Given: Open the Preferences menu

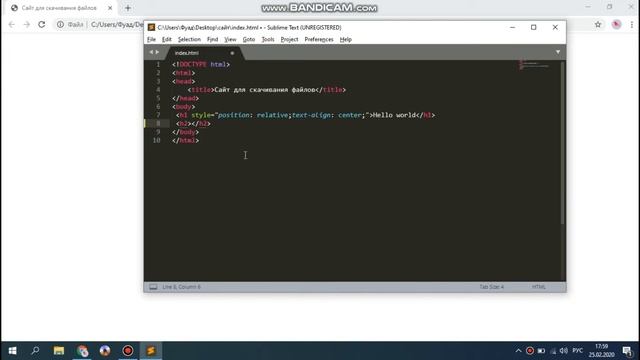Looking at the screenshot, I should (319, 40).
